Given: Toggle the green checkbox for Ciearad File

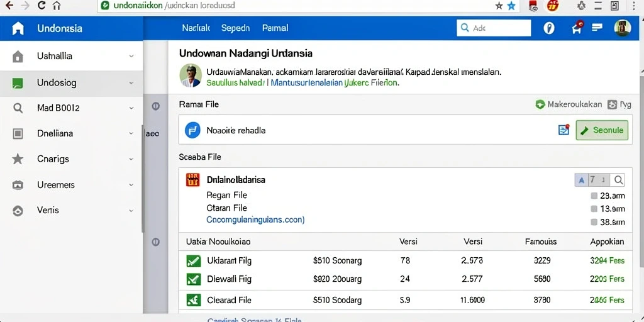Looking at the screenshot, I should [194, 300].
